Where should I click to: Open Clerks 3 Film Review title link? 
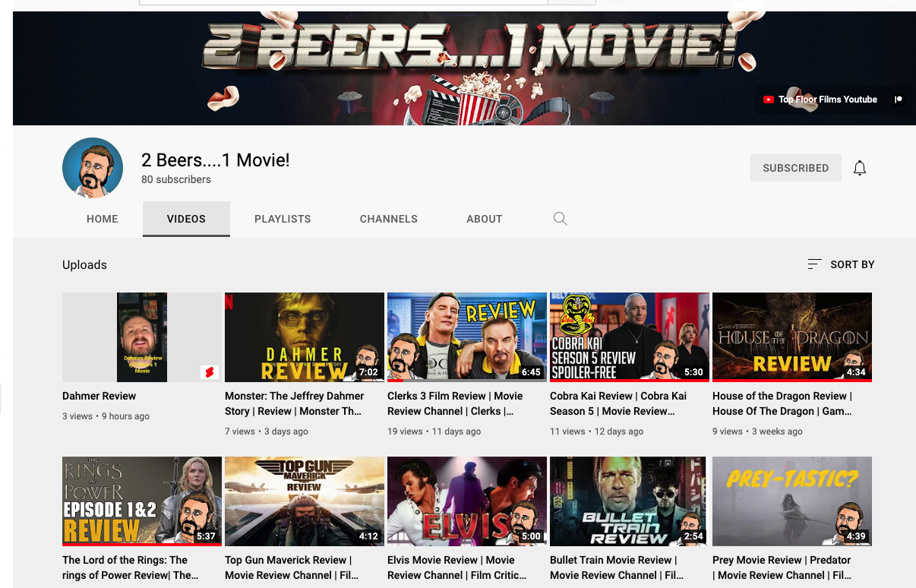pos(455,403)
